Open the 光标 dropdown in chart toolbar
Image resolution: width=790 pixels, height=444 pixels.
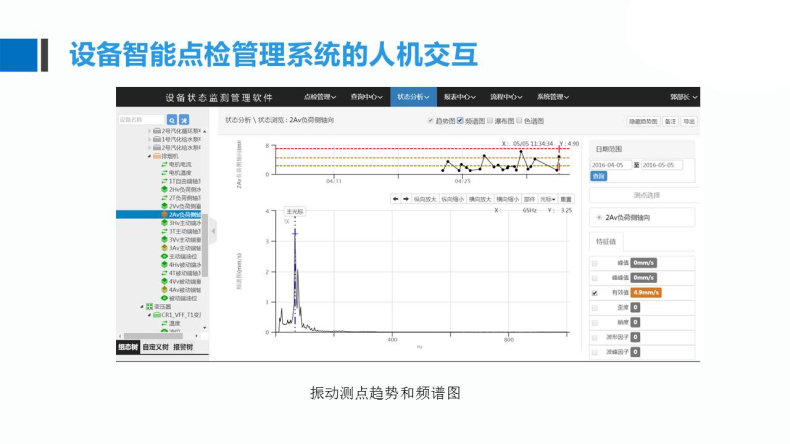pyautogui.click(x=547, y=198)
